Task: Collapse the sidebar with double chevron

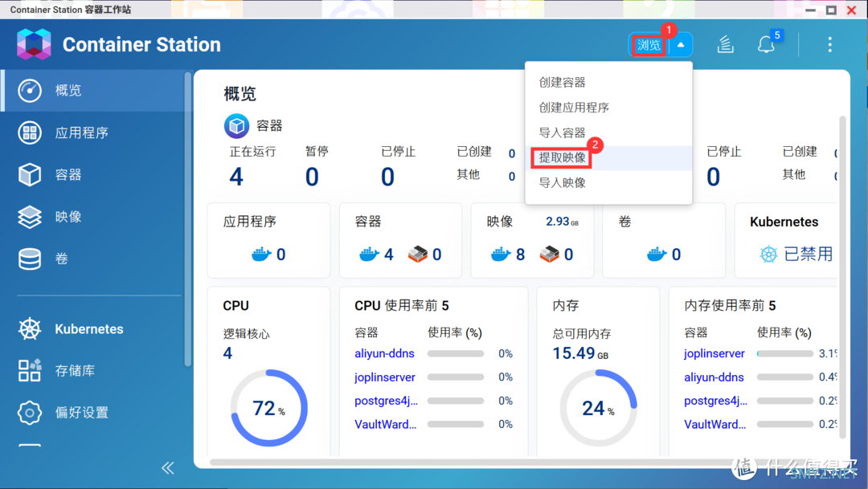Action: (x=168, y=468)
